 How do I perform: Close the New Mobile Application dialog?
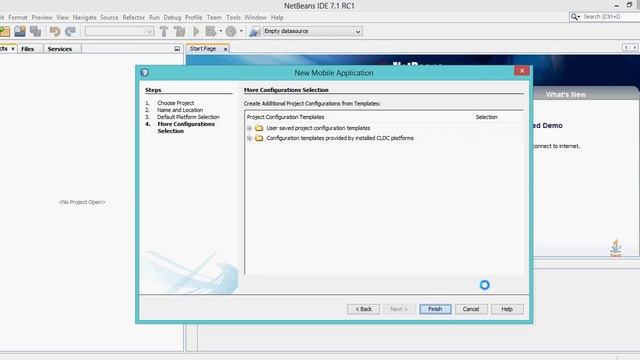pos(522,71)
